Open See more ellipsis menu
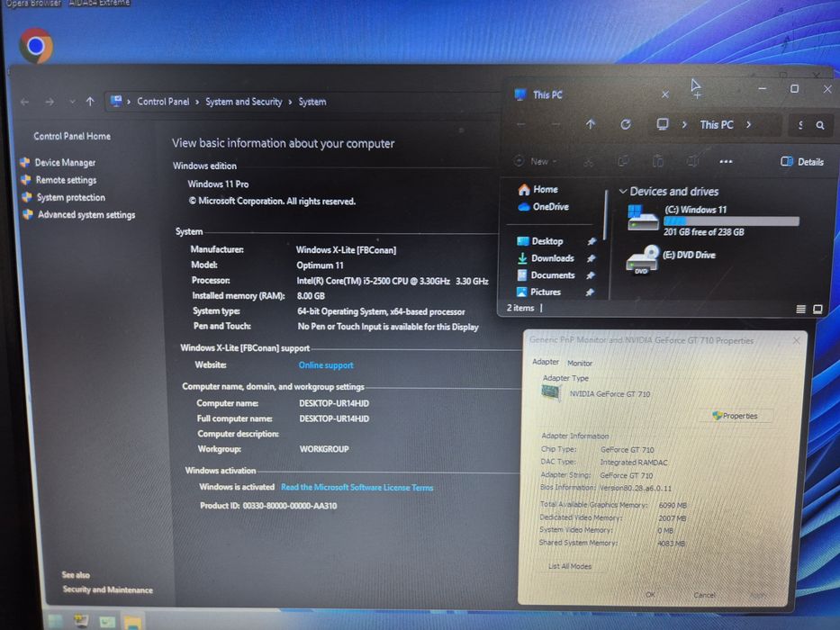 click(726, 161)
